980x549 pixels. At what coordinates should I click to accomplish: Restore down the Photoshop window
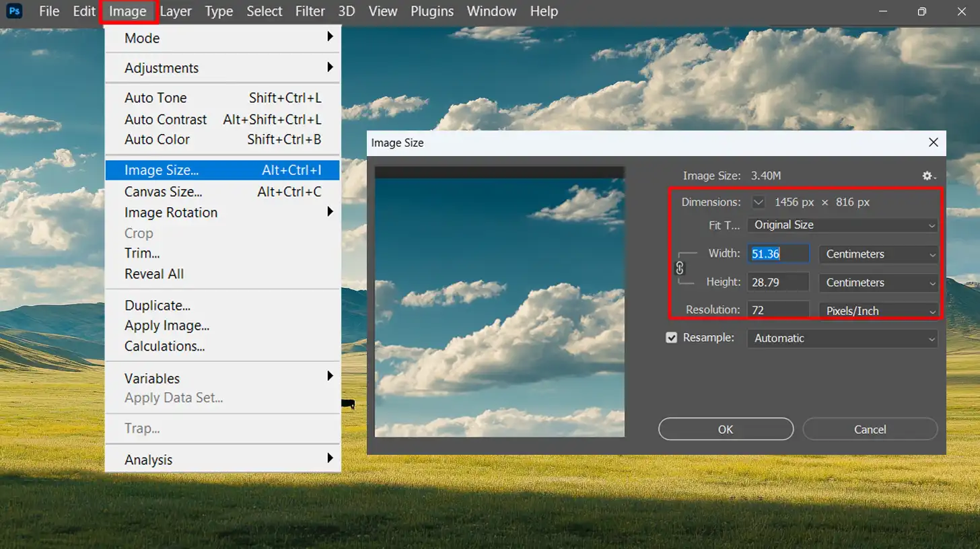point(922,11)
